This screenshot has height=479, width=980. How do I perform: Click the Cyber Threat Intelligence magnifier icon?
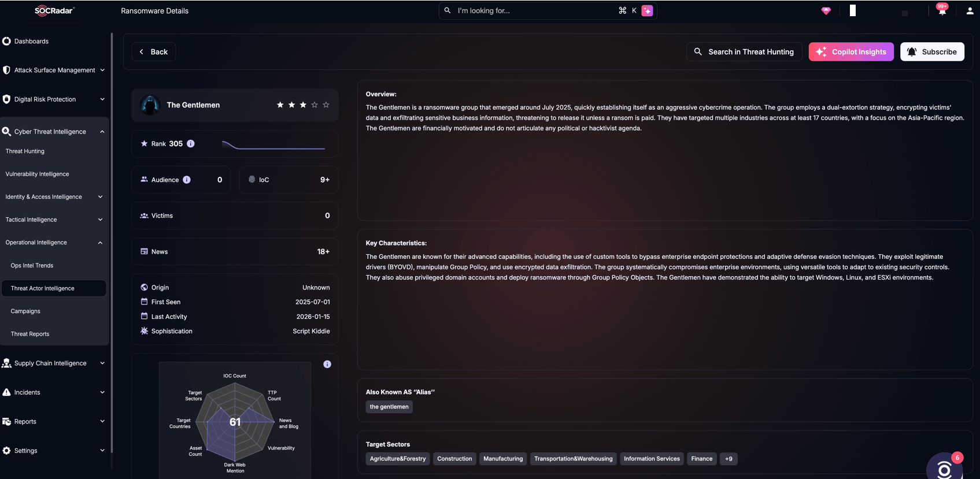point(6,132)
